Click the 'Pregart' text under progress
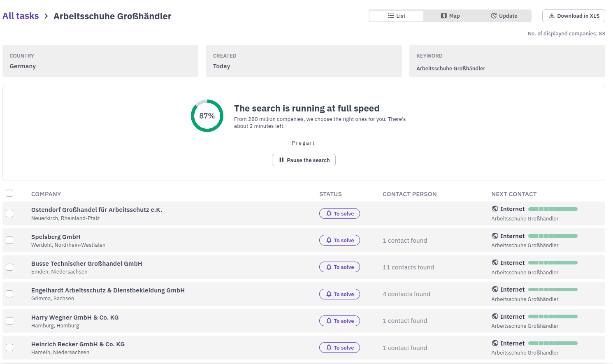Viewport: 613px width, 364px height. pos(303,143)
